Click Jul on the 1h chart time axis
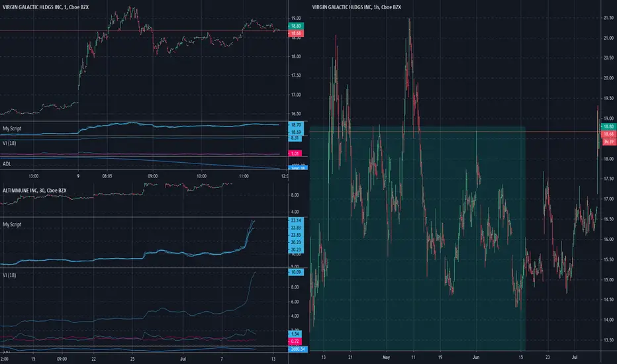This screenshot has width=617, height=364. click(x=575, y=357)
